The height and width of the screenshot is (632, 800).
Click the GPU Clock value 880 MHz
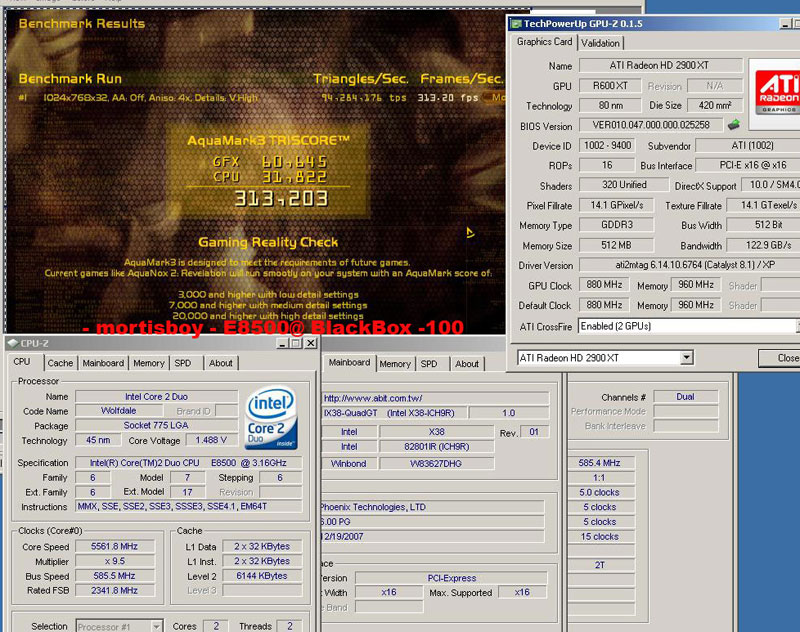click(604, 285)
